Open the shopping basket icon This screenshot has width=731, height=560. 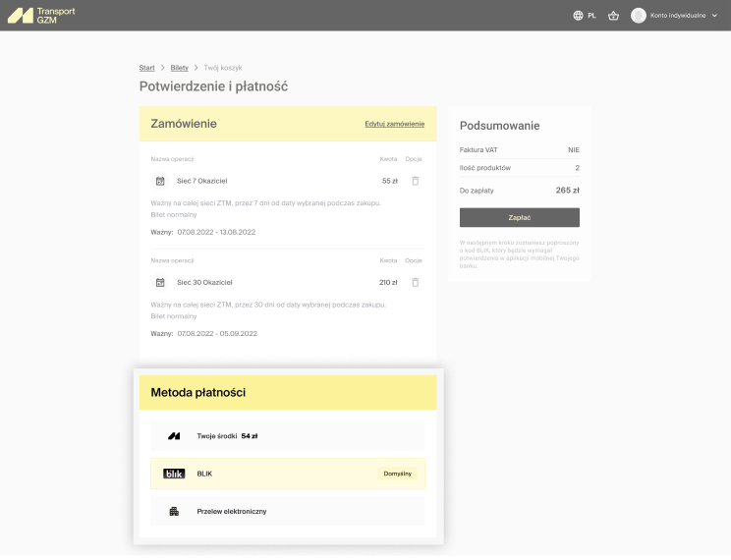tap(613, 16)
